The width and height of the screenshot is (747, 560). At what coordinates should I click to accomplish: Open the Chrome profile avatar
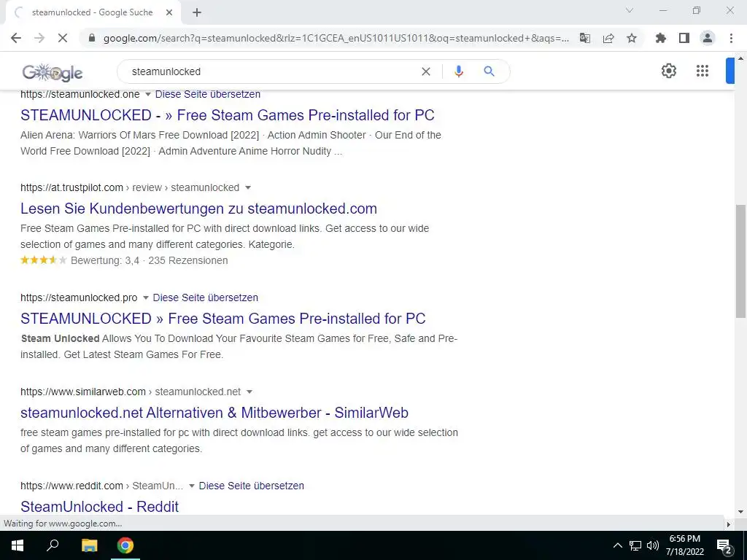[708, 38]
